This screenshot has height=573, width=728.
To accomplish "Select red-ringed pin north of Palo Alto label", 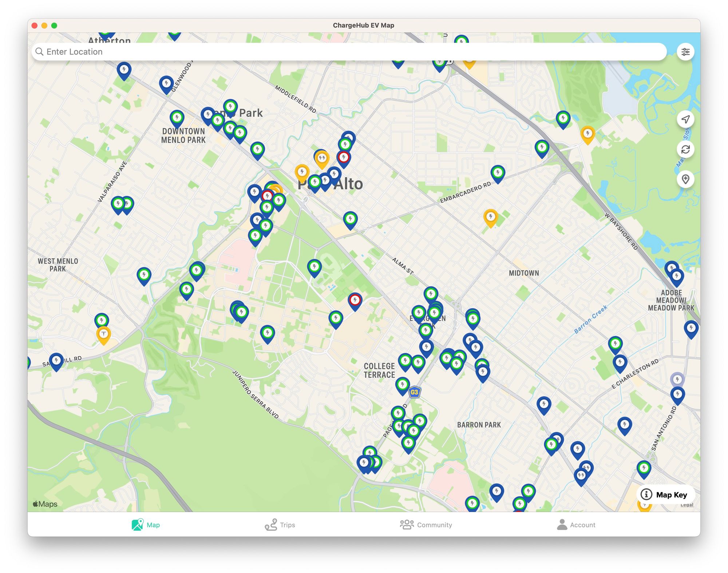I will click(x=344, y=159).
